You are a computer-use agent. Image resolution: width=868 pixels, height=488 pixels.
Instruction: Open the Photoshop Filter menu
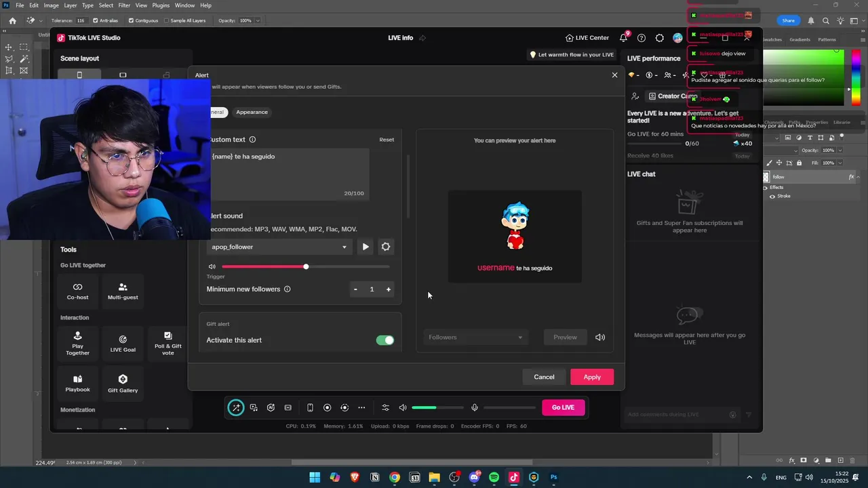[x=124, y=5]
